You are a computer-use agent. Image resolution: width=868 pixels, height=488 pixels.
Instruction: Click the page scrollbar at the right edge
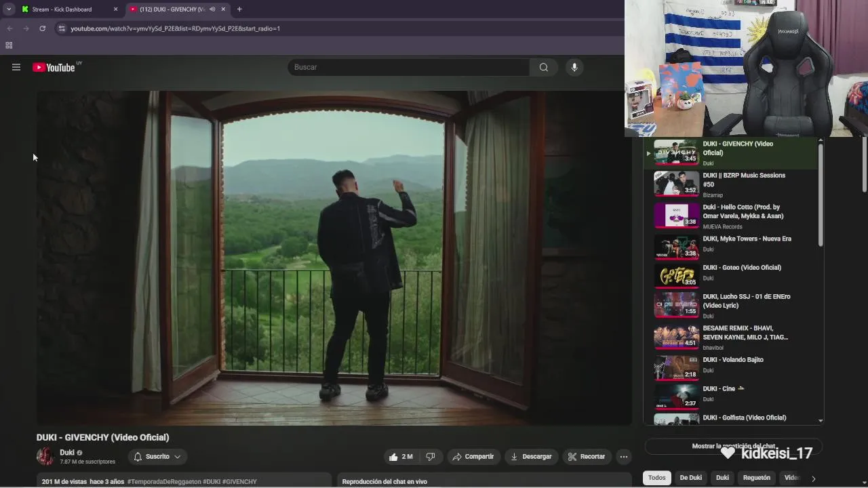pyautogui.click(x=864, y=164)
